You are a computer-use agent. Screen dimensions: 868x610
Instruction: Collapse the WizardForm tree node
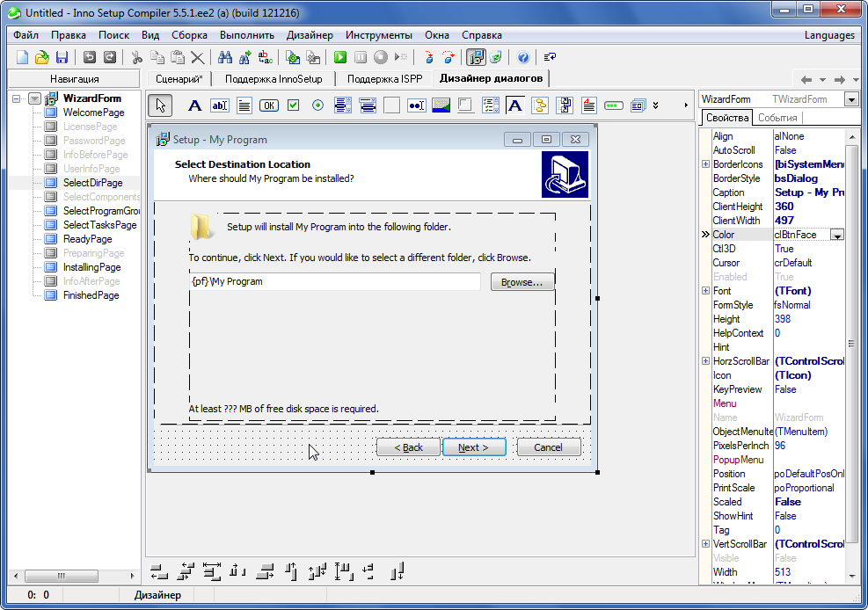click(17, 98)
